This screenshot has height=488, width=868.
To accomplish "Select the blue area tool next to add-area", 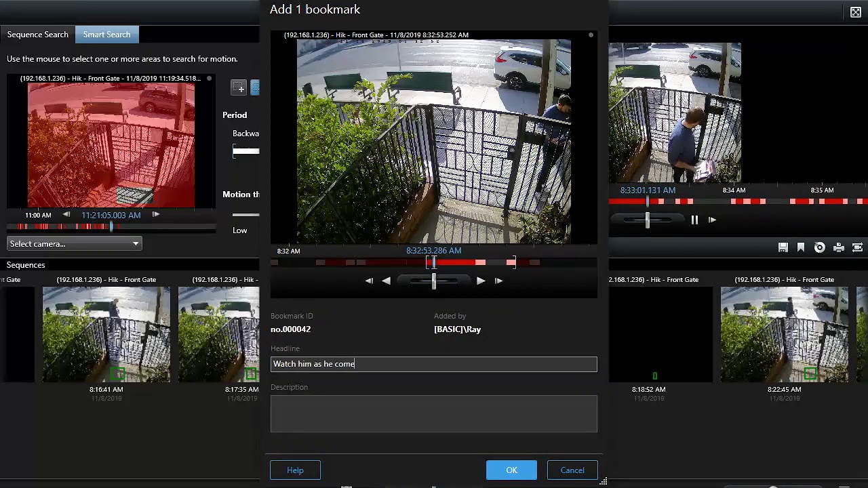I will pyautogui.click(x=255, y=87).
